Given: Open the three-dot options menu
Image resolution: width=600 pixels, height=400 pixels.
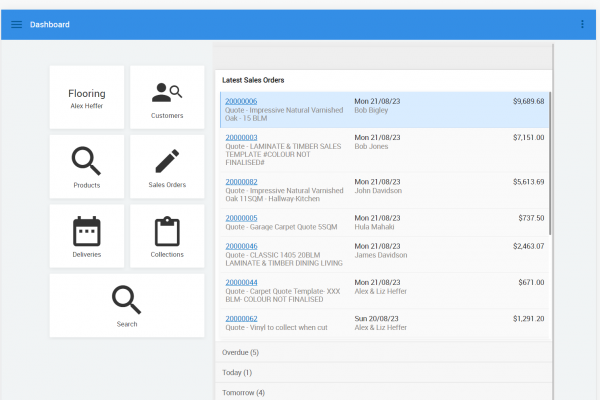Looking at the screenshot, I should pos(583,24).
